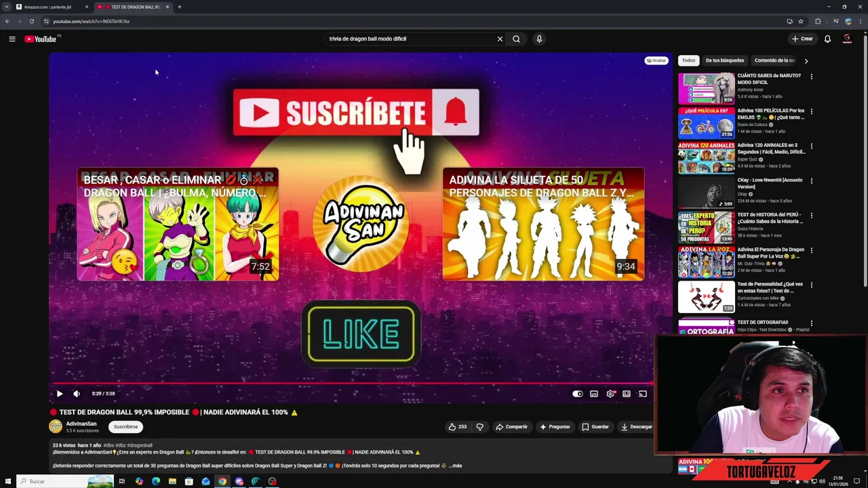Open the AdivinanSan channel avatar
The height and width of the screenshot is (488, 868).
[56, 427]
